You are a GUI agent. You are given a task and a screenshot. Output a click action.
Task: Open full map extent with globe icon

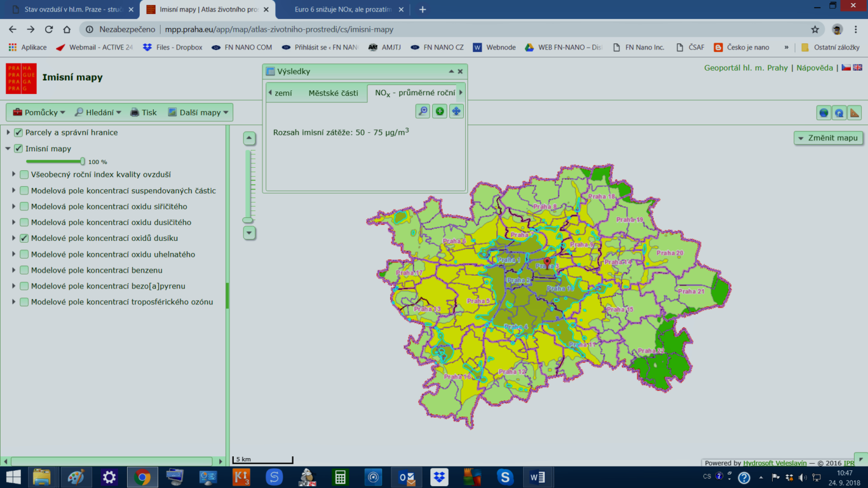point(823,113)
